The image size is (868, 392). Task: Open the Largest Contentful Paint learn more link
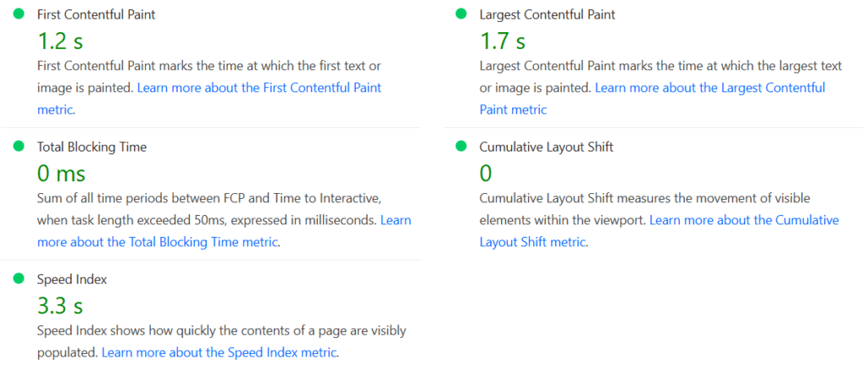tap(709, 87)
